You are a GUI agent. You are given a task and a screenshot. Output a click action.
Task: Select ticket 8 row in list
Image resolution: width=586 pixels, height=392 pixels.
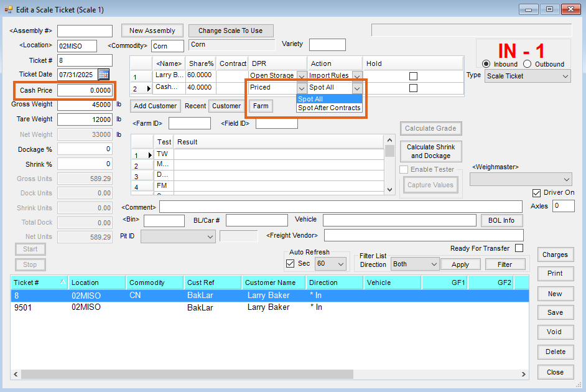tap(270, 296)
